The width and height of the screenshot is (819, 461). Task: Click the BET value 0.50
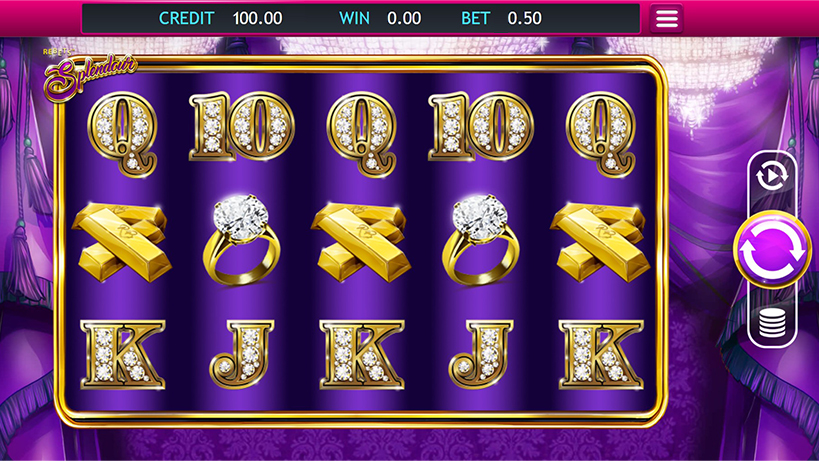pyautogui.click(x=524, y=18)
